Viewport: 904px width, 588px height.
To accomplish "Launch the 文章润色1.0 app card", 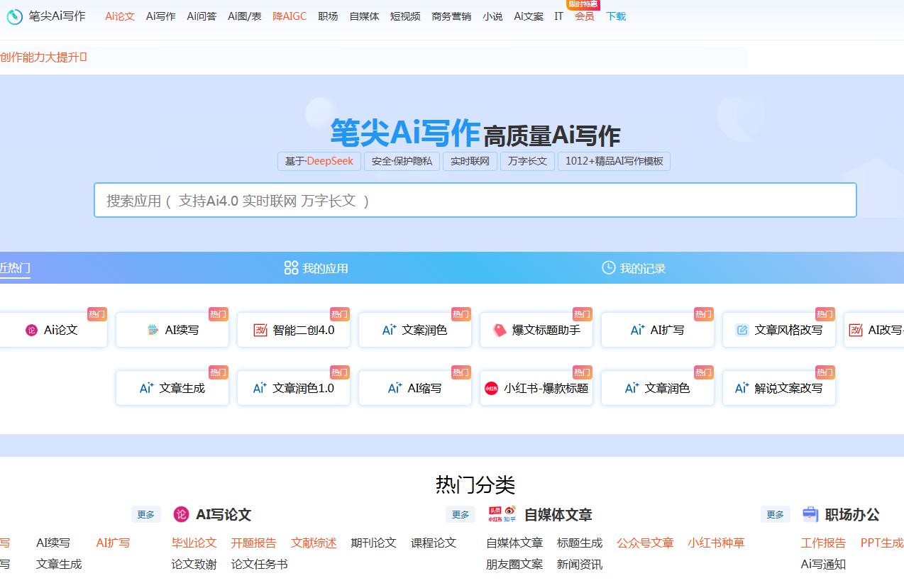I will [294, 388].
